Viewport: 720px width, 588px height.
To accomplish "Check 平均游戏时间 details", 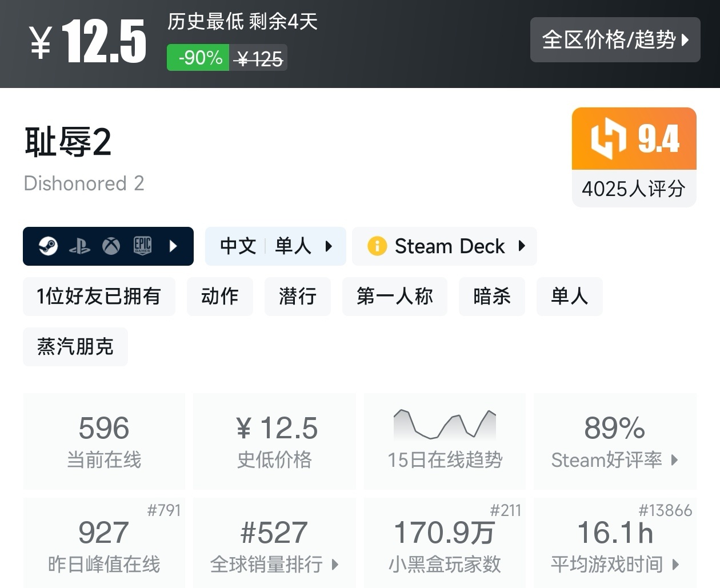I will click(611, 564).
